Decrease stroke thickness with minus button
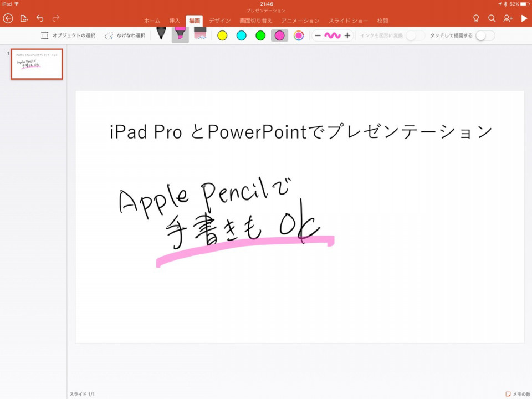The height and width of the screenshot is (399, 532). tap(318, 35)
